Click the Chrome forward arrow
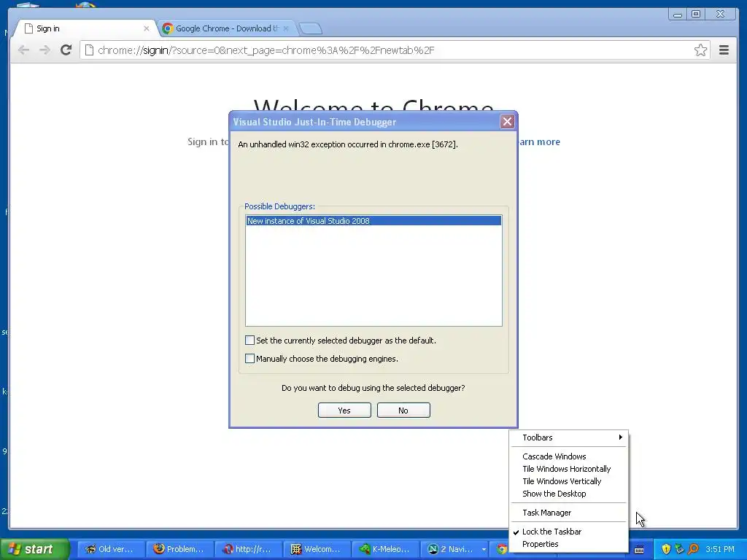The height and width of the screenshot is (560, 747). [x=44, y=50]
